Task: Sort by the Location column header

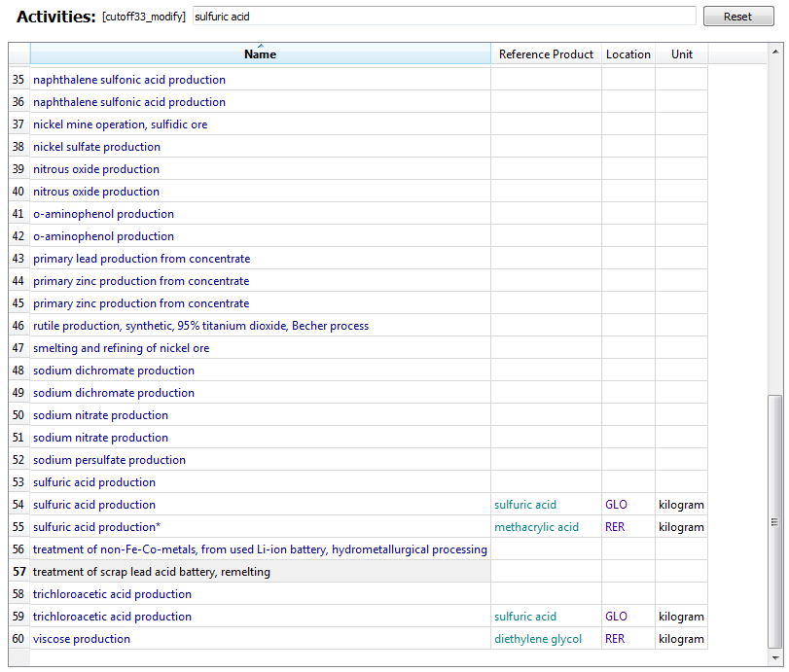Action: [x=628, y=54]
